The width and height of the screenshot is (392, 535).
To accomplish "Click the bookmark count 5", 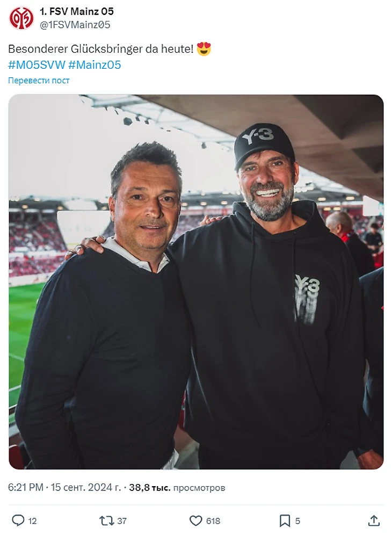I will [298, 521].
